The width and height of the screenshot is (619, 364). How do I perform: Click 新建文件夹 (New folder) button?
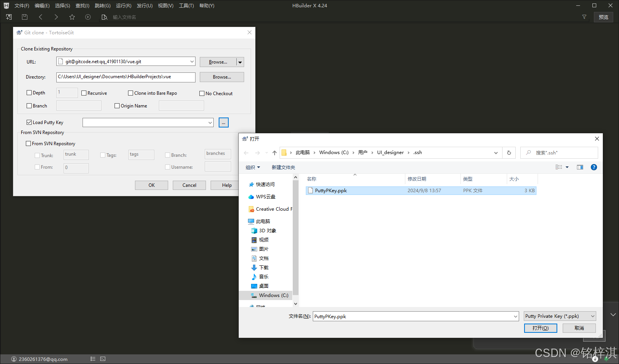click(x=283, y=167)
